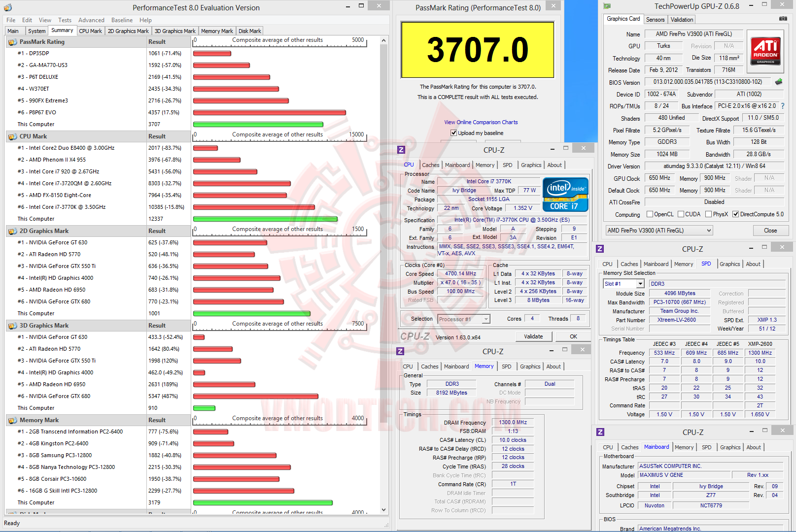Switch to the System tab in PerformanceTest
This screenshot has height=532, width=796.
coord(37,31)
